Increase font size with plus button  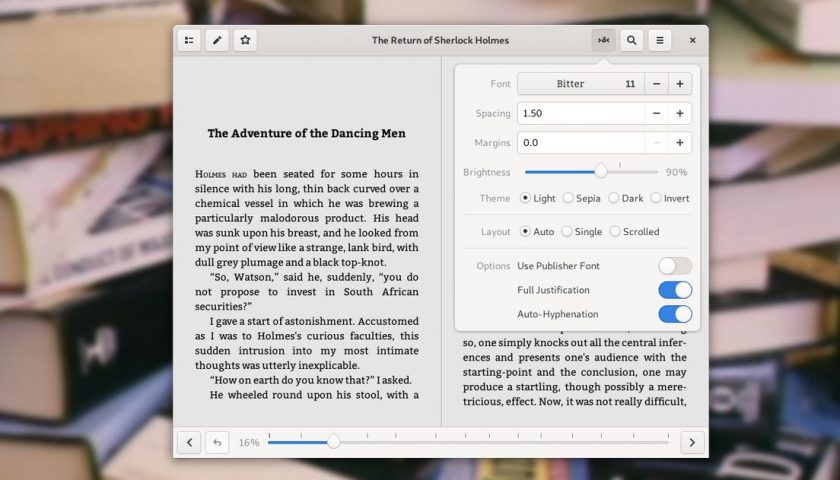point(680,84)
